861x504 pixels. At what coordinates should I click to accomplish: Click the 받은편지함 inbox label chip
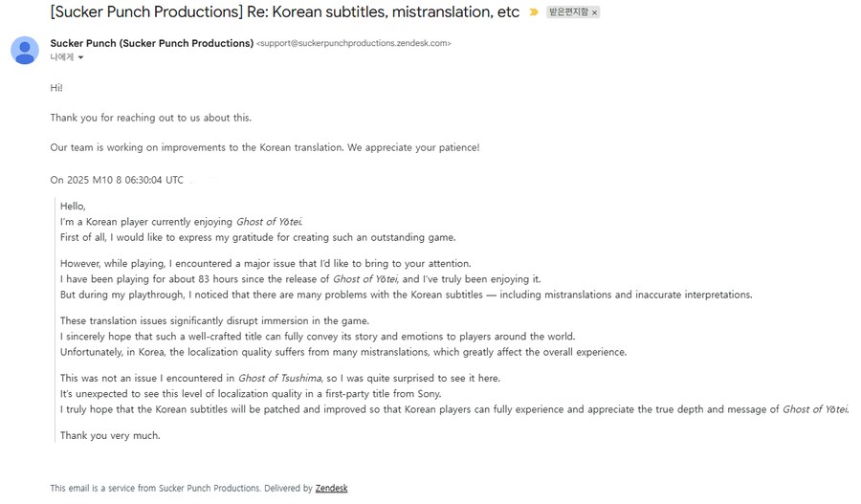click(x=568, y=12)
